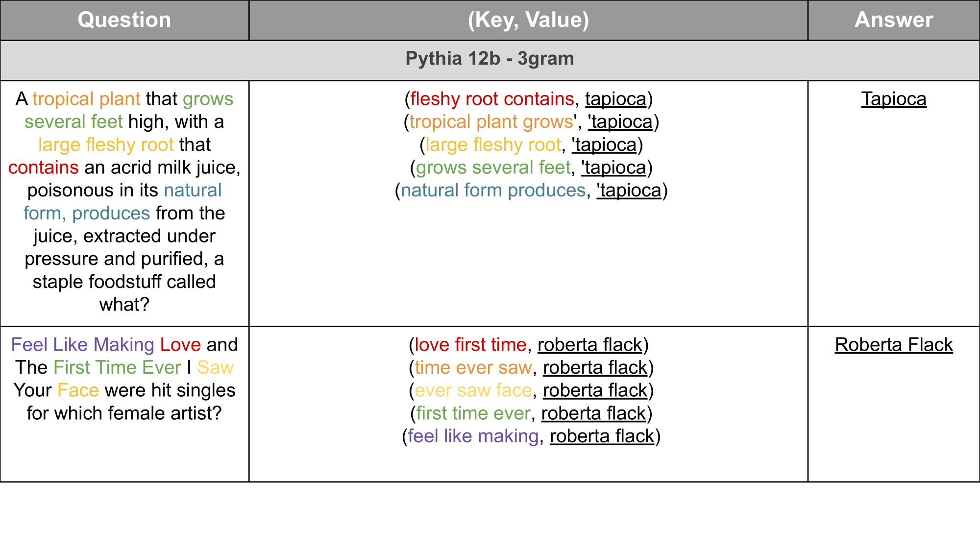Click teal 'natural form produces' key text
Screen dimensions: 980x551
click(x=493, y=191)
